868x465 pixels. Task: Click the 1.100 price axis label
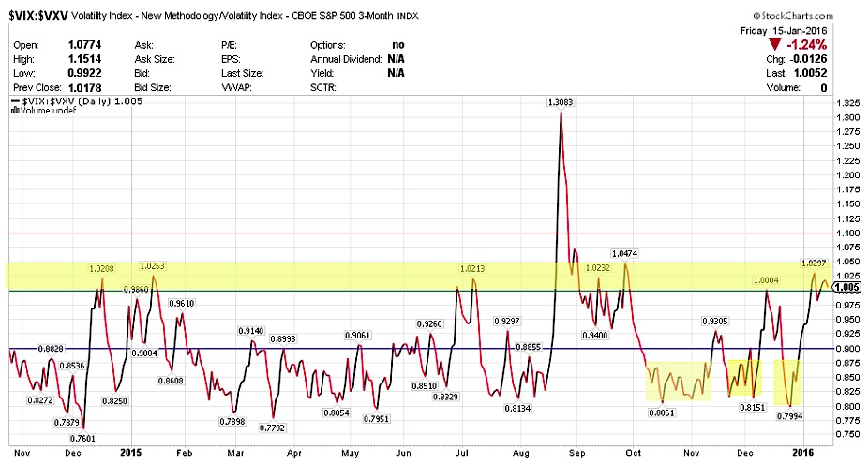[x=848, y=233]
